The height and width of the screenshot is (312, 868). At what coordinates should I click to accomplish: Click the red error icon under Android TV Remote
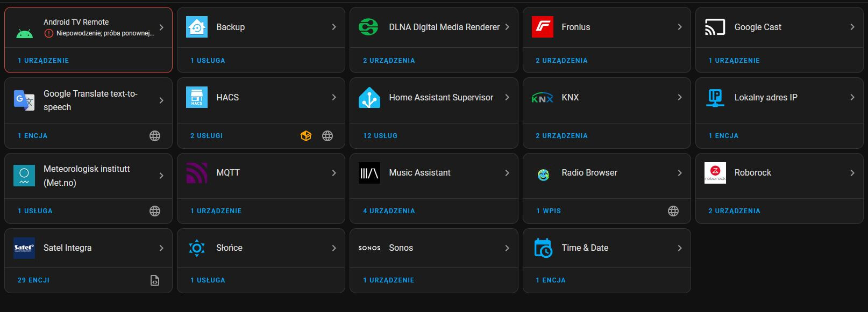pyautogui.click(x=49, y=33)
